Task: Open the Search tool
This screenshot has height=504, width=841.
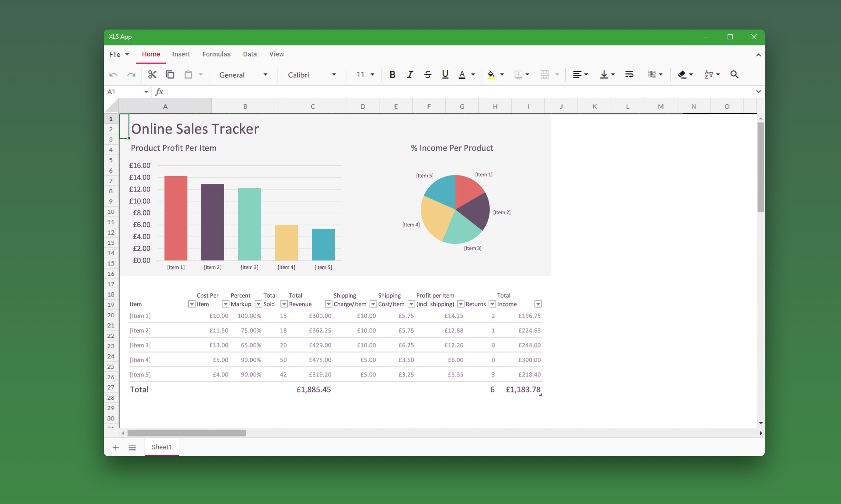Action: (x=734, y=74)
